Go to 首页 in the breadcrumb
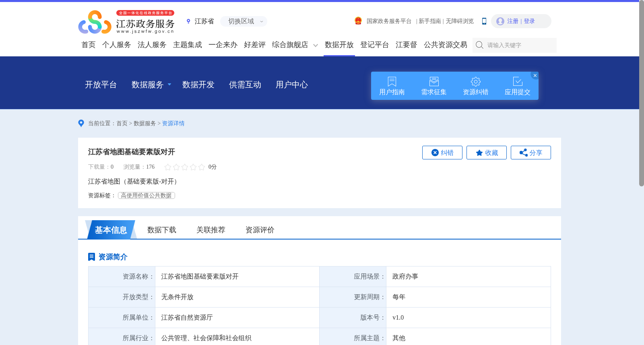Viewport: 644px width, 345px height. coord(122,124)
